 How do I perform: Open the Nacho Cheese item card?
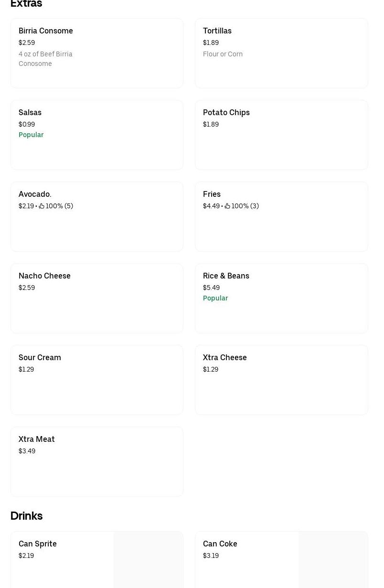(96, 298)
